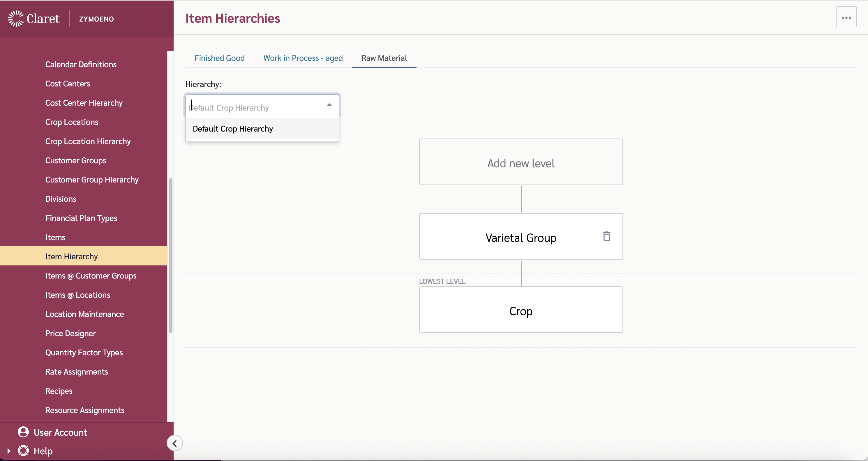Image resolution: width=868 pixels, height=461 pixels.
Task: Close the hierarchy dropdown via its caret
Action: point(329,105)
